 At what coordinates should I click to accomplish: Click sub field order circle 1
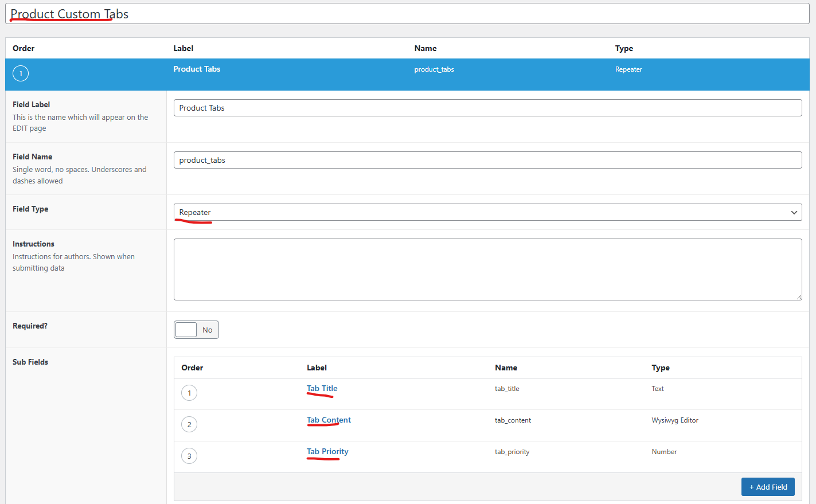click(189, 393)
